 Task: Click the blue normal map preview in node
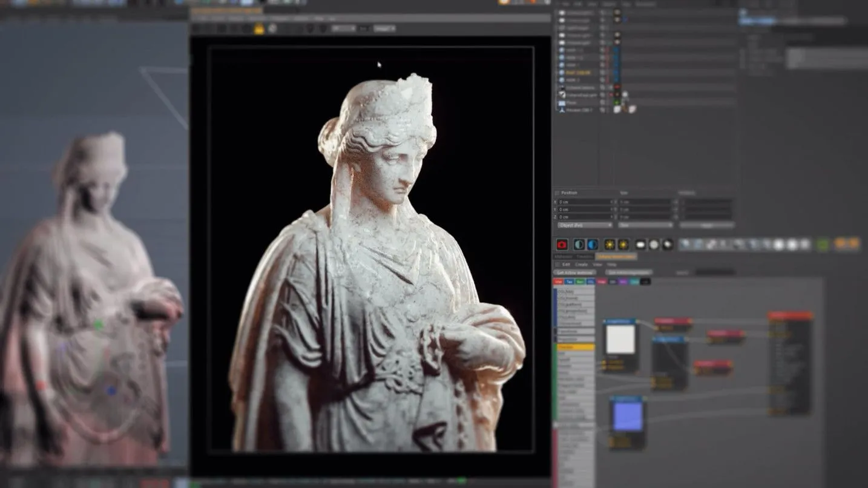tap(628, 417)
